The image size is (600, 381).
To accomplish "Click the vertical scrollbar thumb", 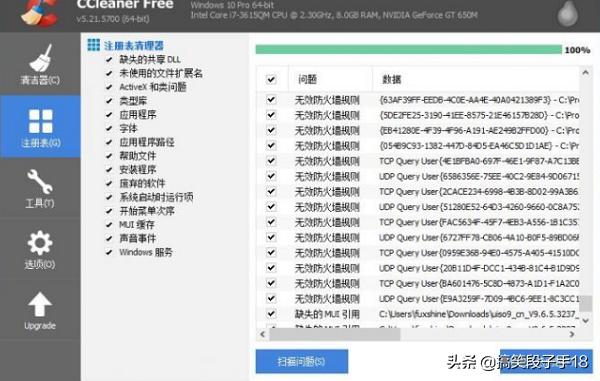I will click(x=585, y=304).
